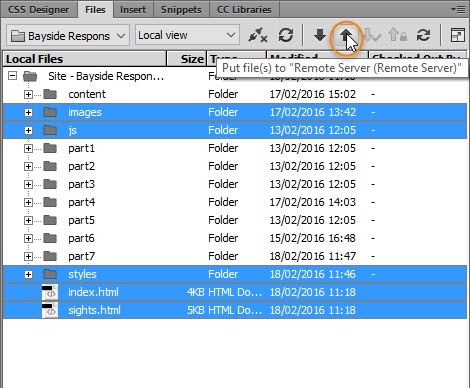This screenshot has height=388, width=470.
Task: Click the 17/02/2016 14:03 modified date
Action: click(x=313, y=202)
